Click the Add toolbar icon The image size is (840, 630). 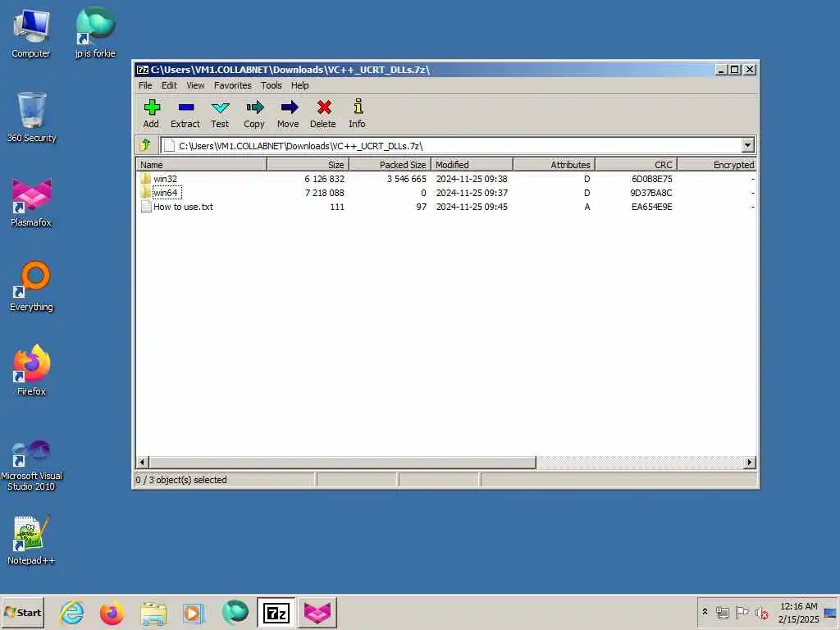click(x=152, y=107)
